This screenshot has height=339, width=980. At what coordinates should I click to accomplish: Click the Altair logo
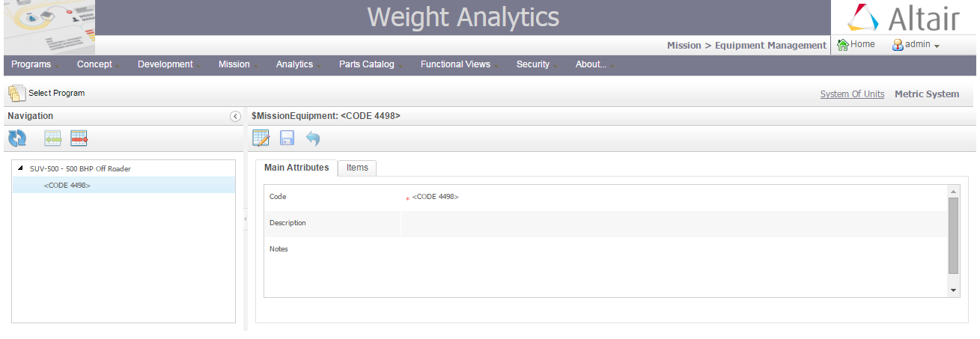904,17
